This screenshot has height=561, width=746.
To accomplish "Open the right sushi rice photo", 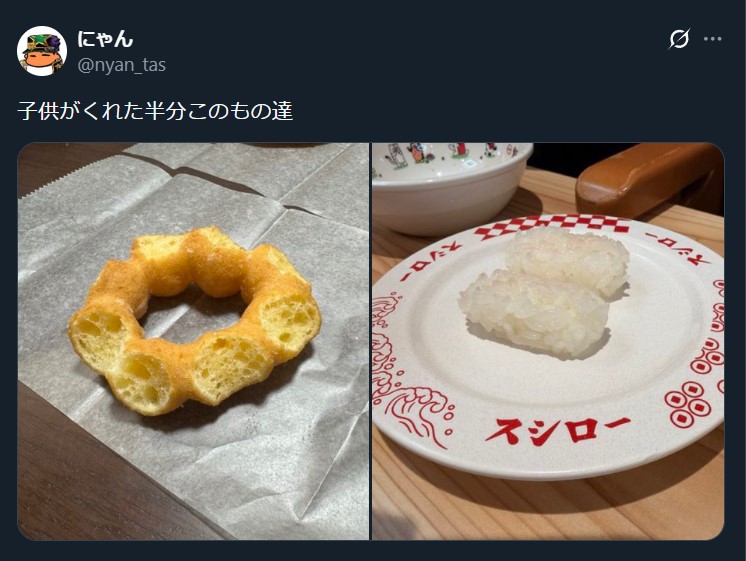I will 548,341.
